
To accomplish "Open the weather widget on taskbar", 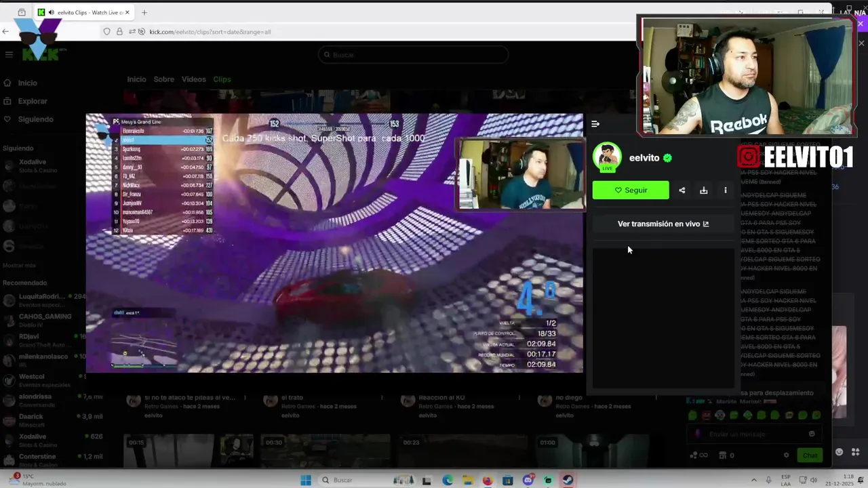I will 39,481.
